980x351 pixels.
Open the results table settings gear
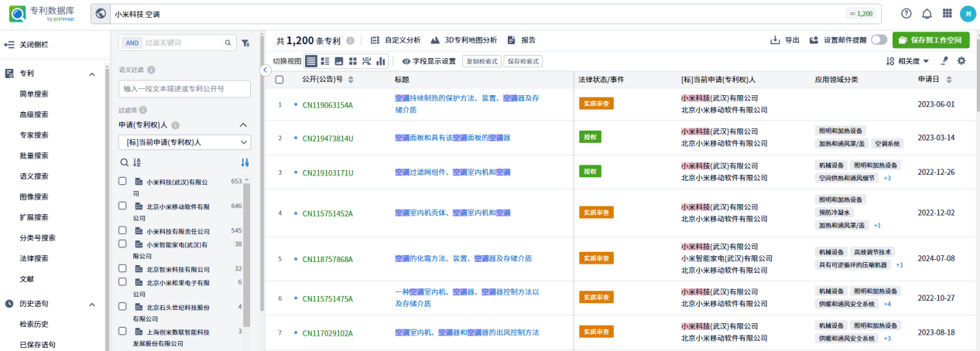(x=961, y=61)
